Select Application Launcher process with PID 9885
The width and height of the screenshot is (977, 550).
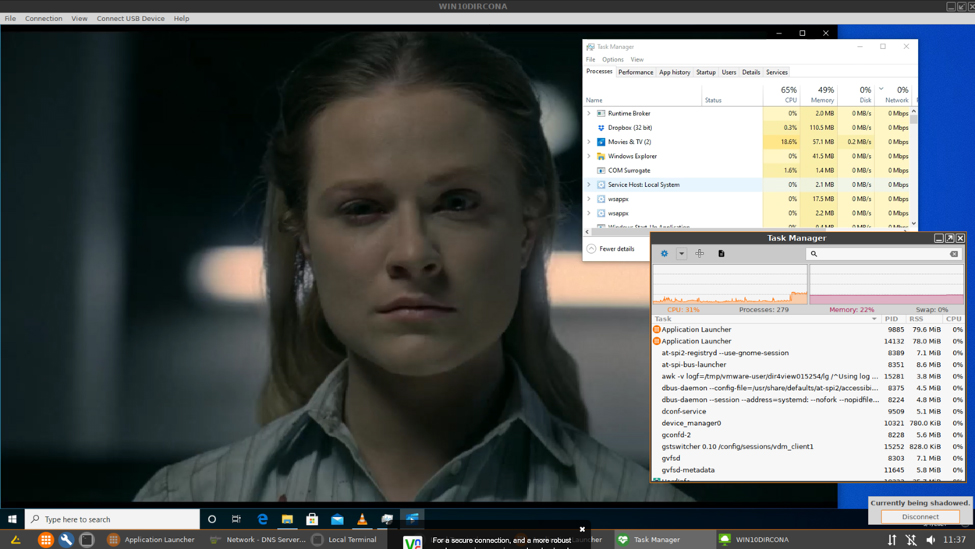click(x=808, y=330)
